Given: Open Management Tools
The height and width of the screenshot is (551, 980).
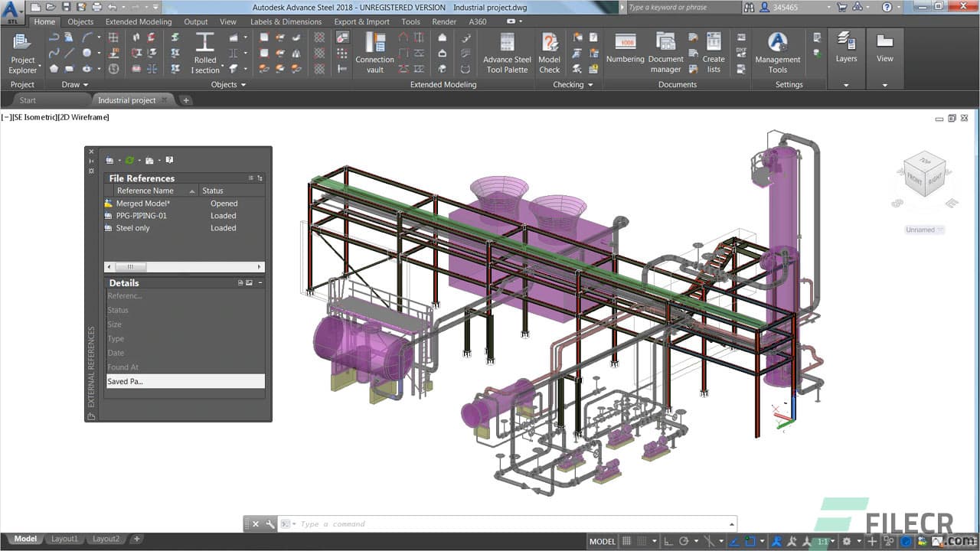Looking at the screenshot, I should pyautogui.click(x=777, y=54).
